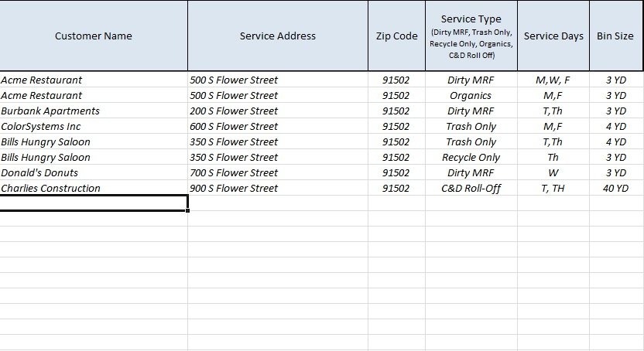Screen dimensions: 644x351
Task: Click the Recycle Only service type cell
Action: pos(471,157)
